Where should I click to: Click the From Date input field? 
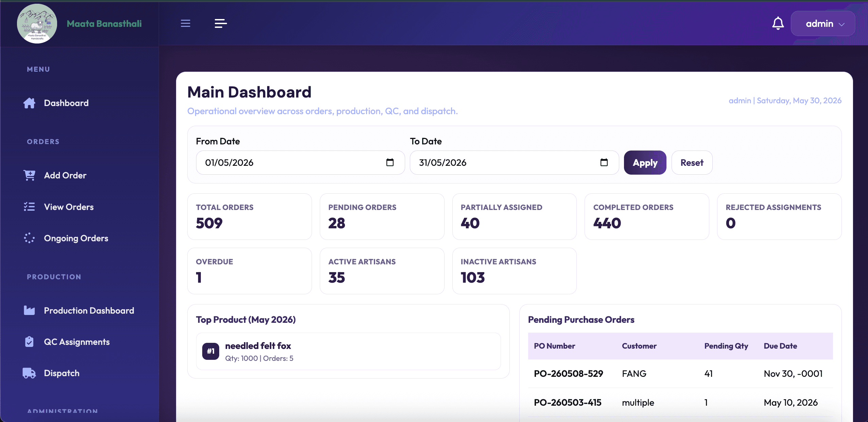[300, 162]
